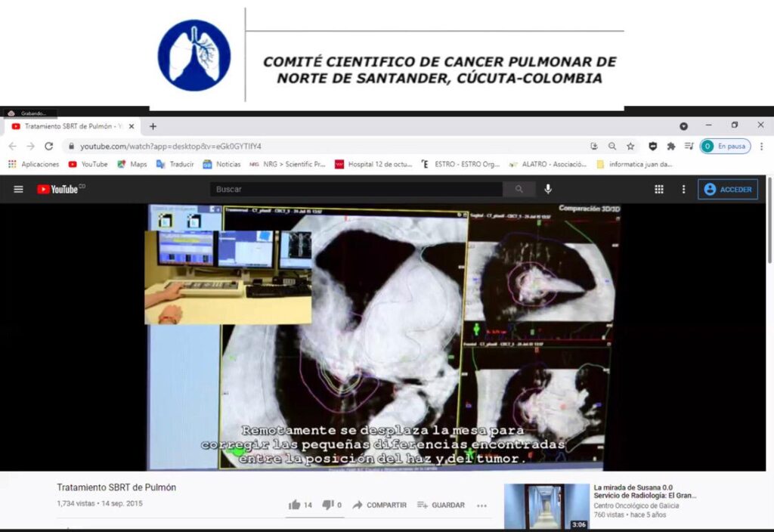Click the install app icon in address bar
Viewport: 774px width, 532px height.
coord(594,146)
